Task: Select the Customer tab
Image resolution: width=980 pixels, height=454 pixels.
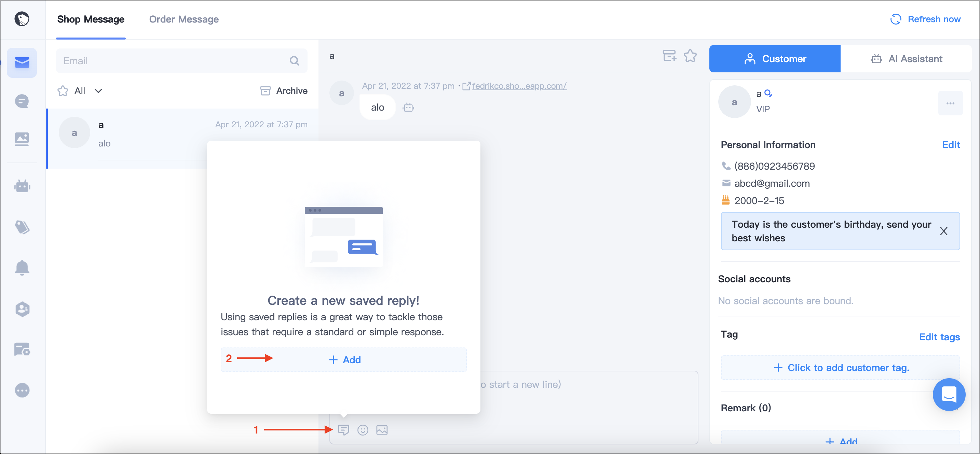Action: [775, 59]
